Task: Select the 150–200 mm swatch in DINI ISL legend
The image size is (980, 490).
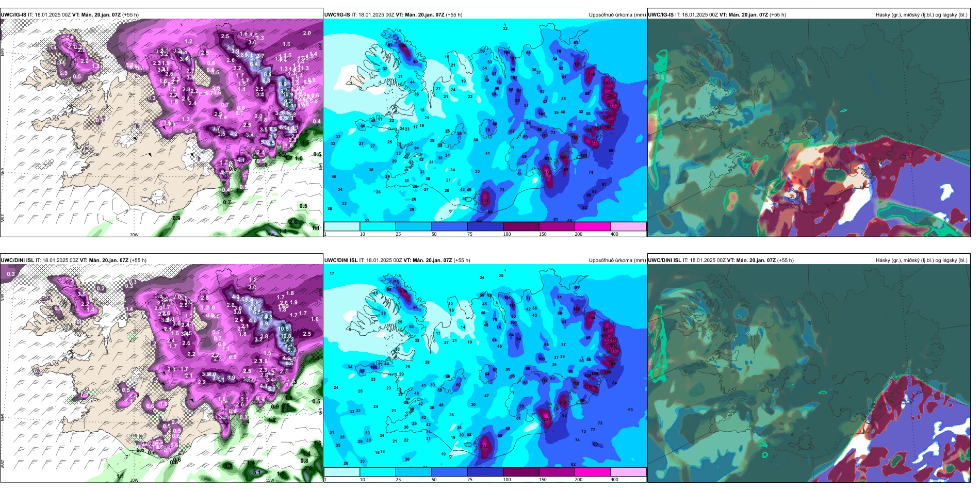Action: 557,472
